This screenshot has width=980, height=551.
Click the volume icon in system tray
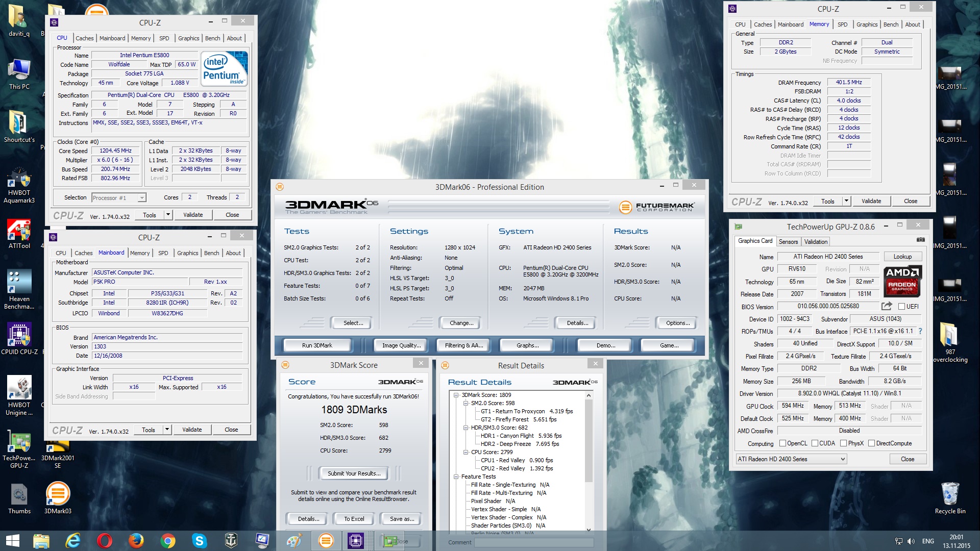click(911, 541)
